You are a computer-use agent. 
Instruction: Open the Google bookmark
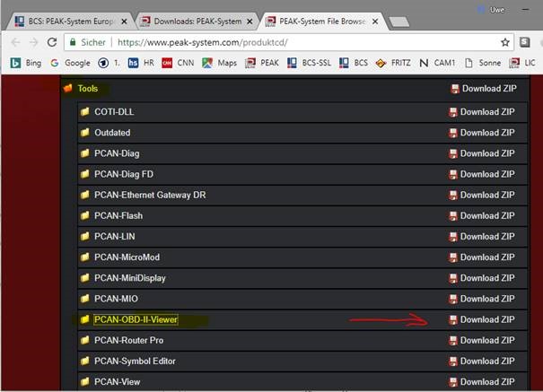pos(70,63)
